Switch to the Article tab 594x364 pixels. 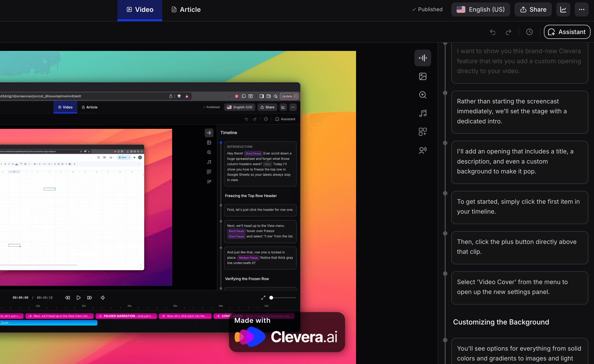coord(186,9)
